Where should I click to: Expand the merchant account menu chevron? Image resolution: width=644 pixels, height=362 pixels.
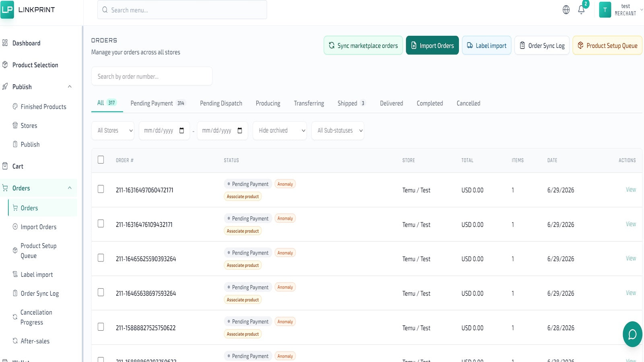coord(641,10)
